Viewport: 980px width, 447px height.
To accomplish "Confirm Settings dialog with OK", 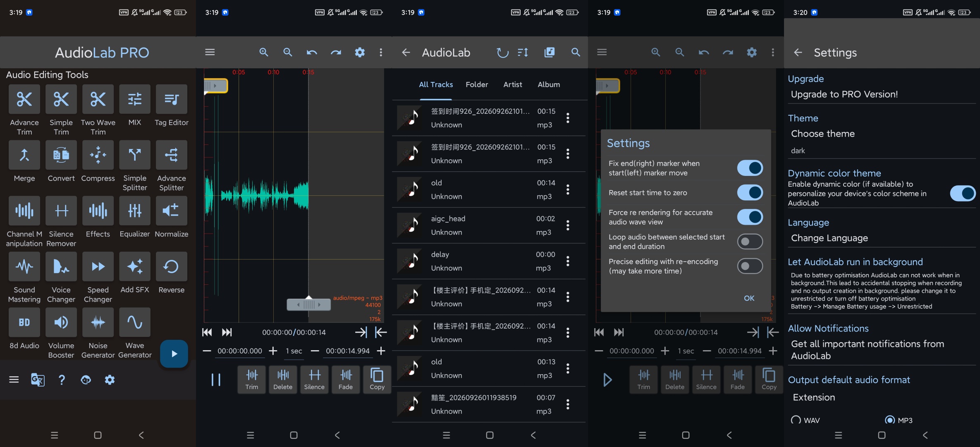I will pos(749,298).
